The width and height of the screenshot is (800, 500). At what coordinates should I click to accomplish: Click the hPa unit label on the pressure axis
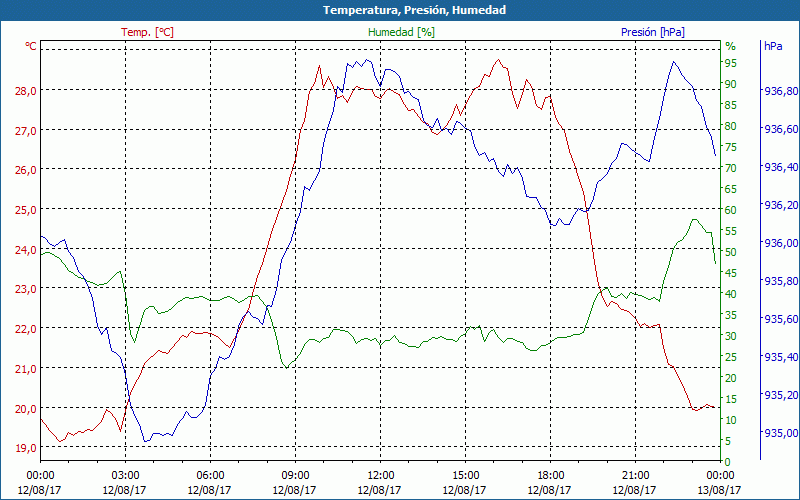click(773, 46)
